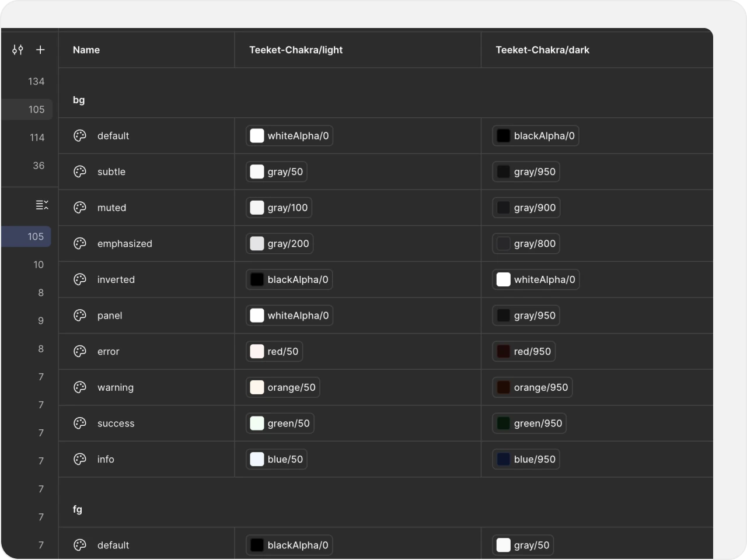Click the green/50 color swatch
Viewport: 747px width, 560px height.
coord(257,423)
